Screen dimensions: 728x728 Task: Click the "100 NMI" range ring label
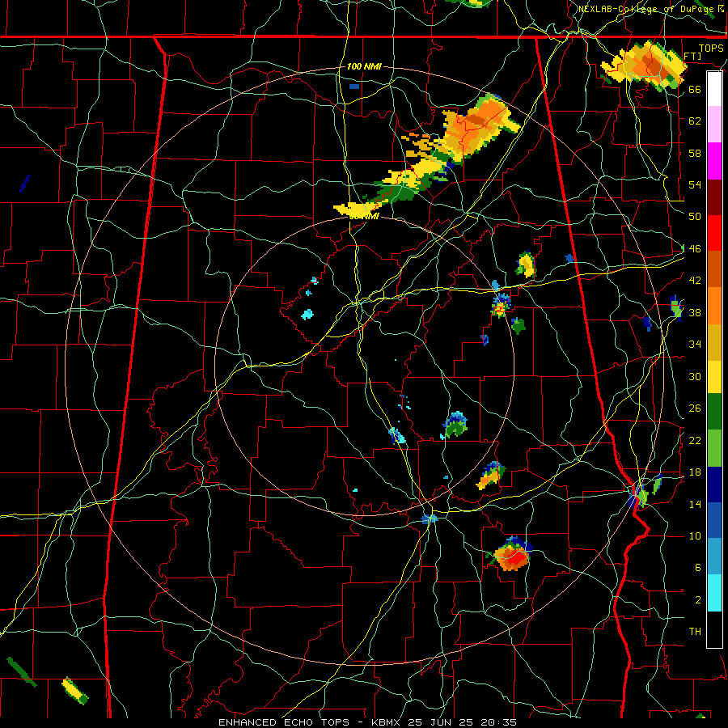(363, 66)
